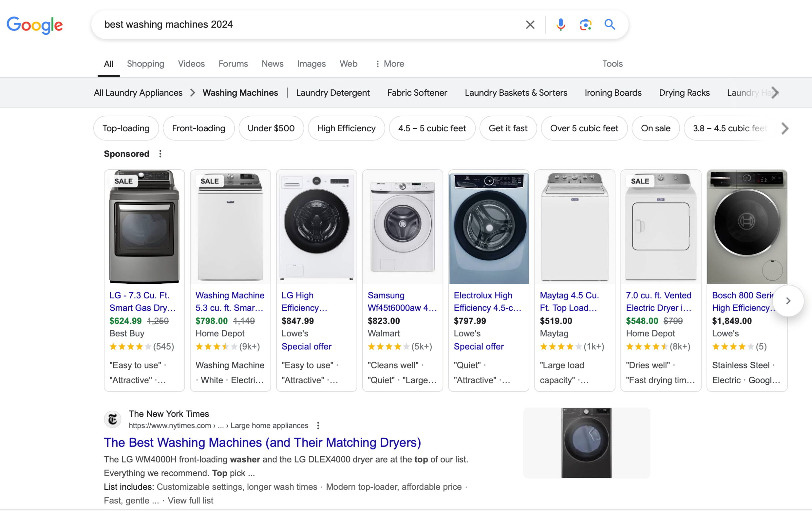The height and width of the screenshot is (511, 812).
Task: Select the Washing Machines category
Action: [240, 93]
